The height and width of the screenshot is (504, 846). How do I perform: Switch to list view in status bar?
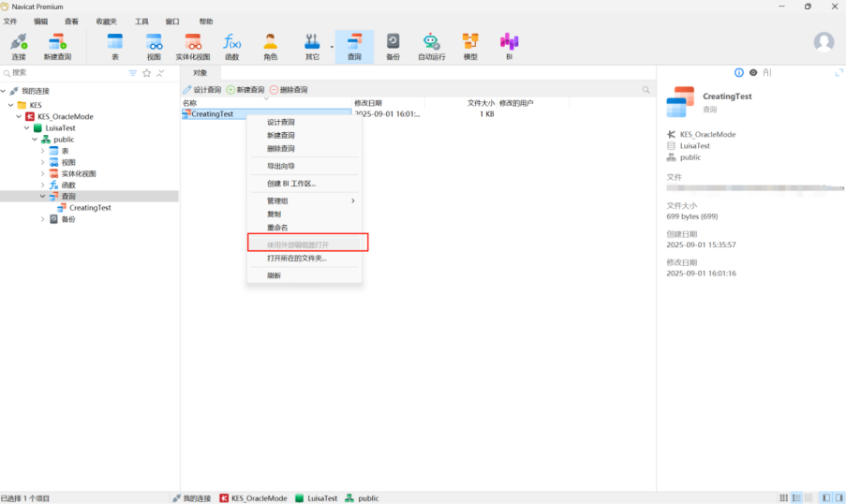(795, 497)
